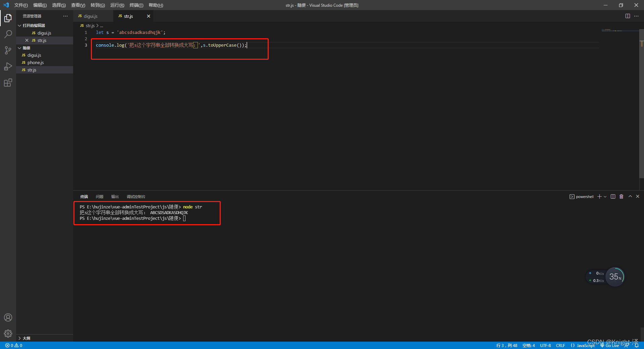Open the Explorer view in activity bar
Screen dimensions: 644x349
[x=8, y=18]
